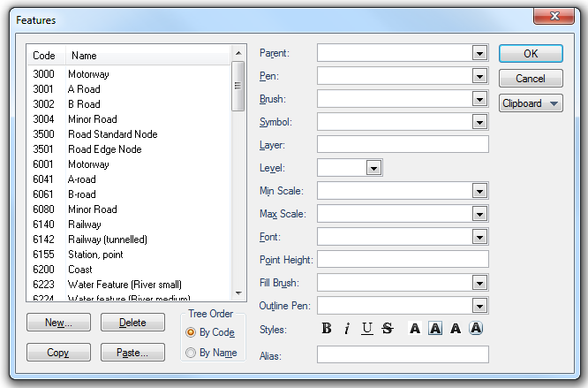Click the Delete button
Viewport: 588px width, 388px height.
point(132,323)
